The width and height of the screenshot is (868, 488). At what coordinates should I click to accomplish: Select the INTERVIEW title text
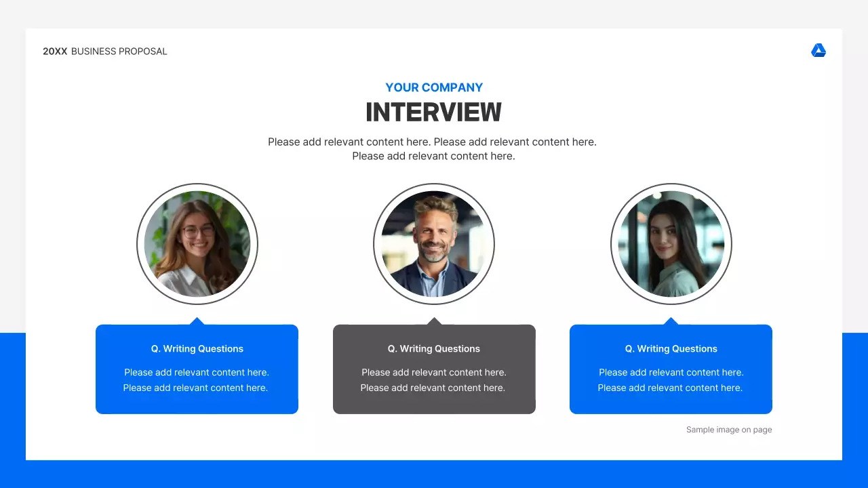click(x=434, y=112)
